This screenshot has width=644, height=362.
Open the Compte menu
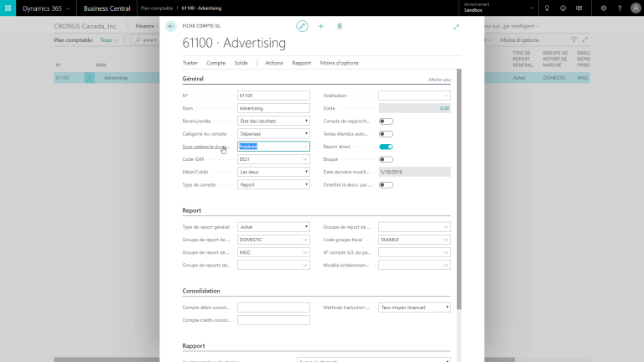point(216,63)
